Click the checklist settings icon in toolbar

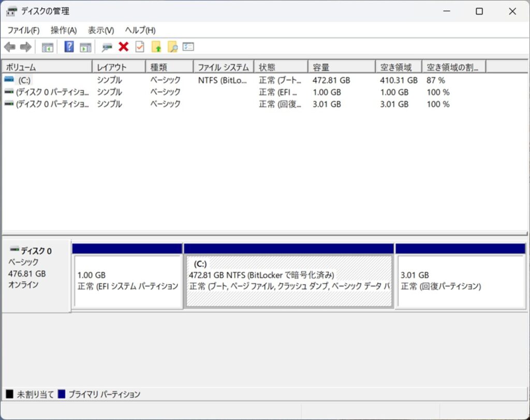pos(188,47)
